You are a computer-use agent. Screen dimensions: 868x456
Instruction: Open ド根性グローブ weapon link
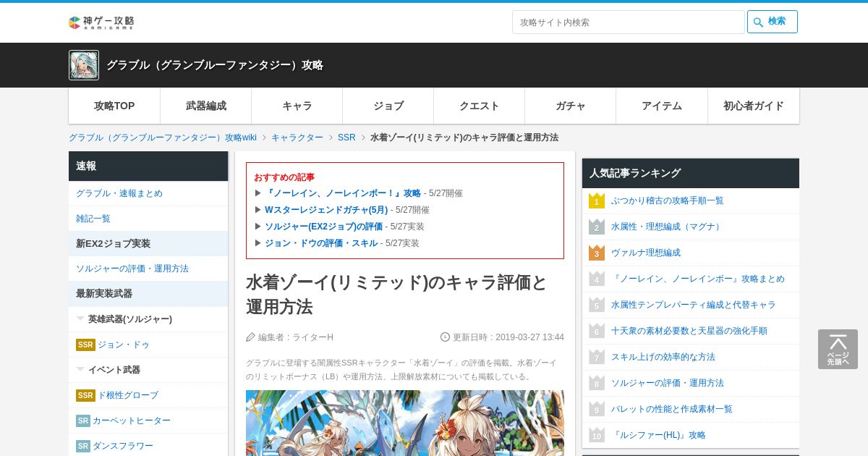point(128,395)
